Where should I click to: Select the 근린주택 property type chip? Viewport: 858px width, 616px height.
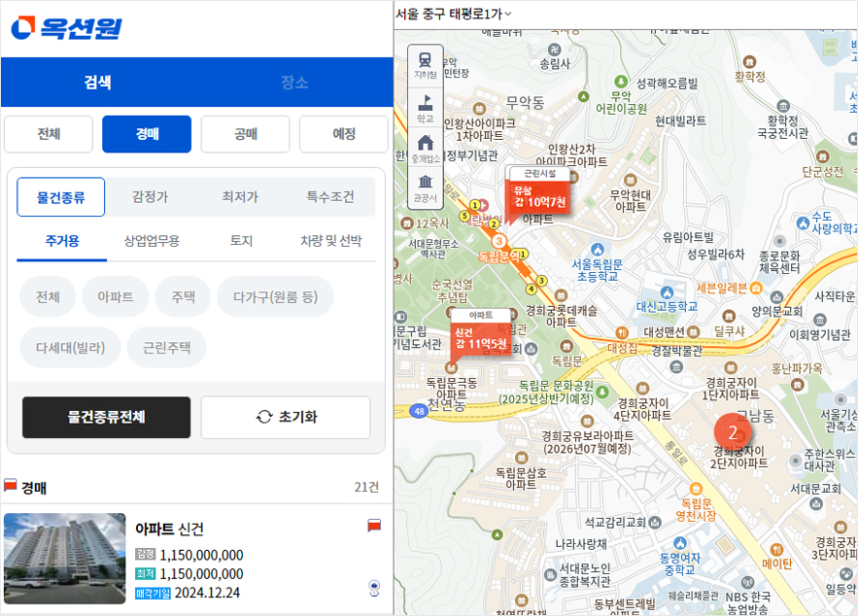pyautogui.click(x=166, y=347)
